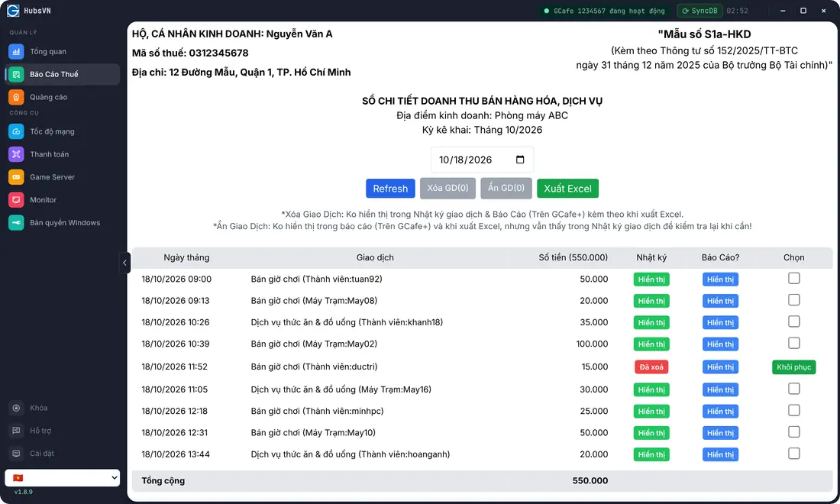Toggle Báo Cáo Hiển thị for May02 row
840x504 pixels.
[x=721, y=344]
